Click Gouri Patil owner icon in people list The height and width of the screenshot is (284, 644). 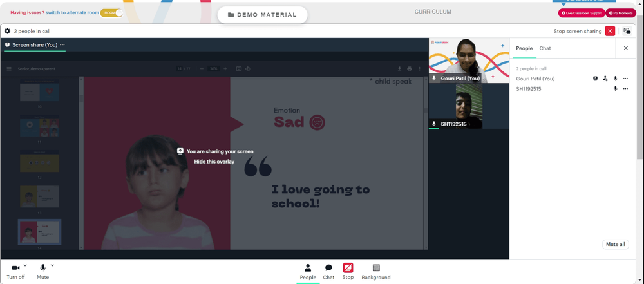click(605, 79)
